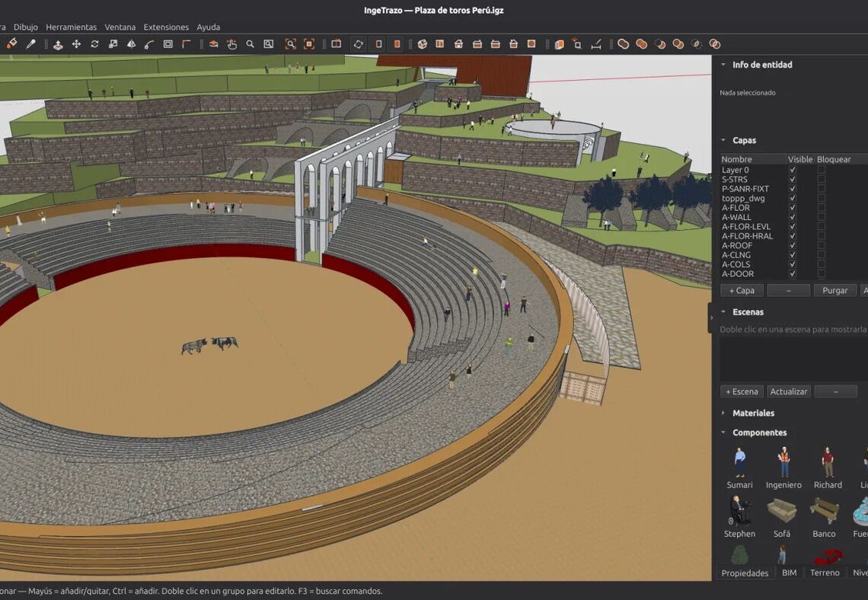Collapse the Info de entidad section

pyautogui.click(x=723, y=65)
